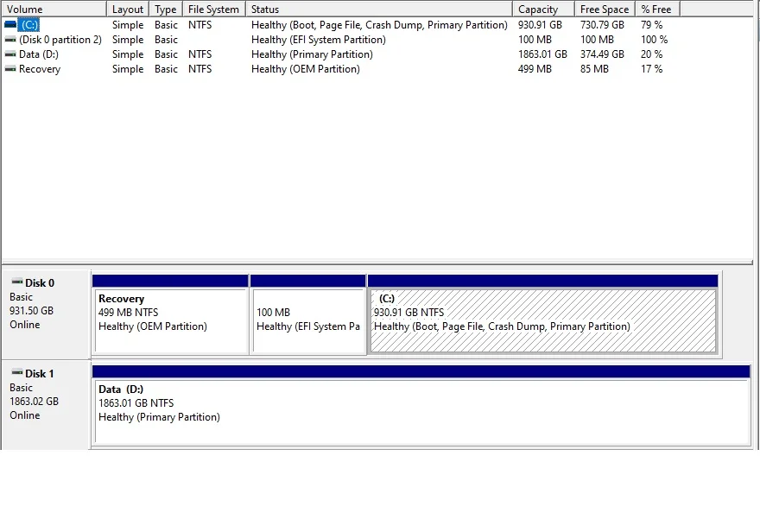Select the Data (D:) volume name
This screenshot has height=532, width=760.
[39, 54]
